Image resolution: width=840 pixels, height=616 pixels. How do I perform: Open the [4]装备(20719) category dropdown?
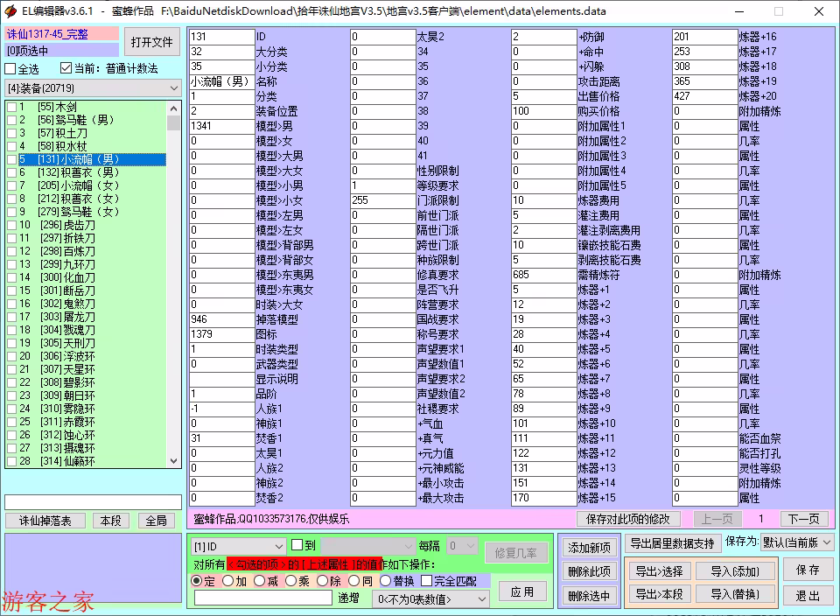coord(93,88)
